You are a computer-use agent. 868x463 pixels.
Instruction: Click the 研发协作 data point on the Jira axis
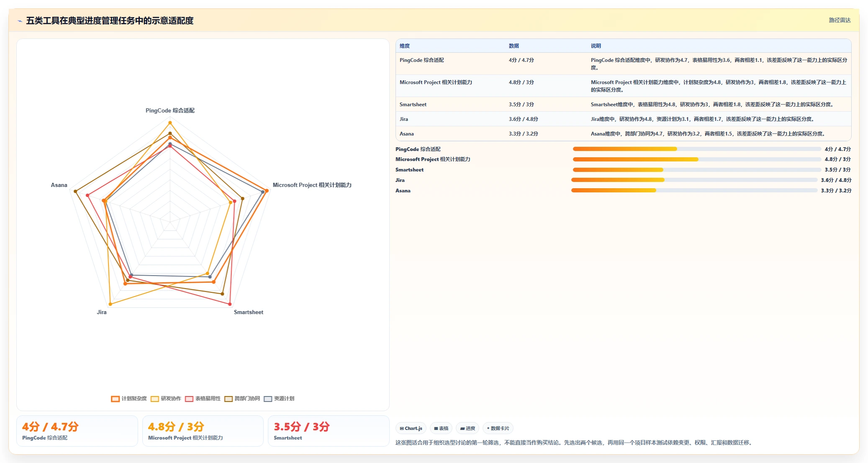pos(110,304)
